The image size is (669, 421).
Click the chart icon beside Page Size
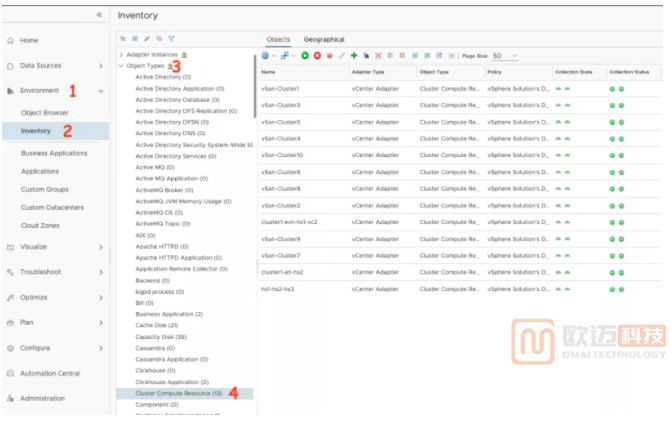[451, 56]
